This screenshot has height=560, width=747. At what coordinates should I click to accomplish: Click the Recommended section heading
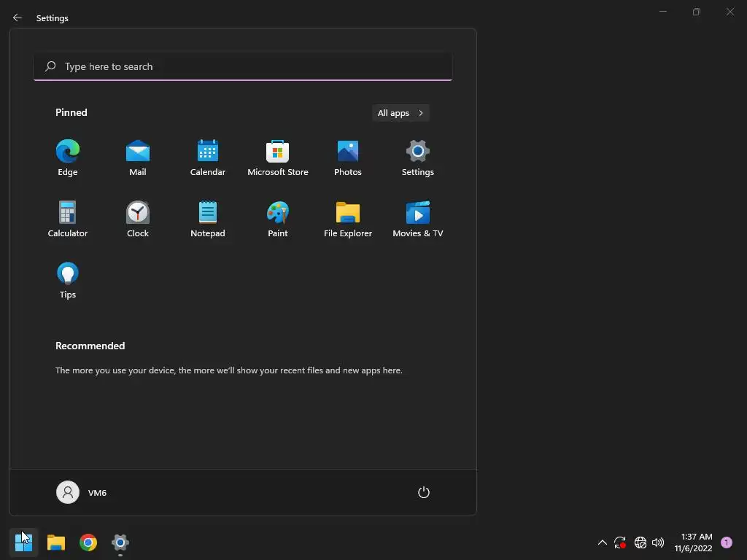(x=90, y=346)
